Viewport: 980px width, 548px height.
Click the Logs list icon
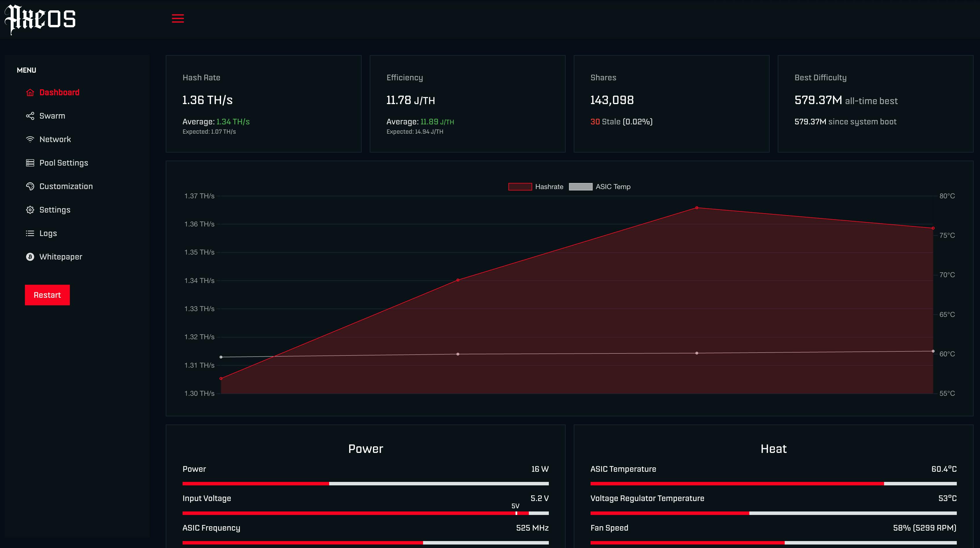[x=30, y=233]
